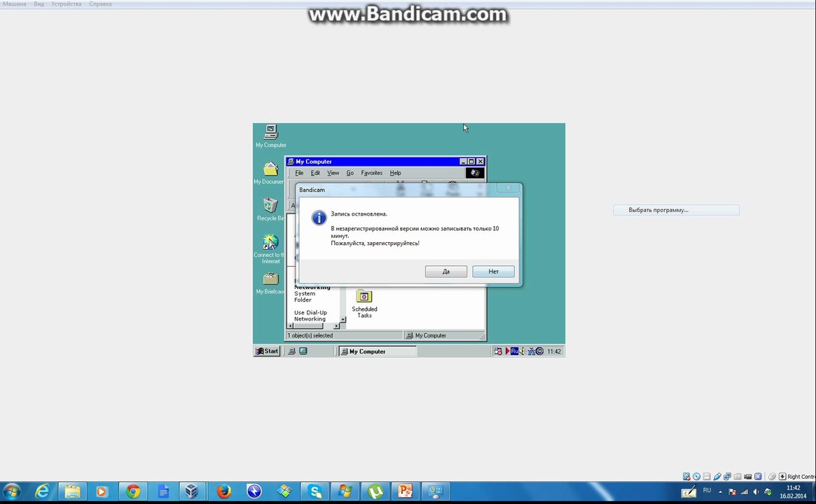The image size is (816, 504).
Task: Open View menu in My Computer window
Action: coord(333,173)
